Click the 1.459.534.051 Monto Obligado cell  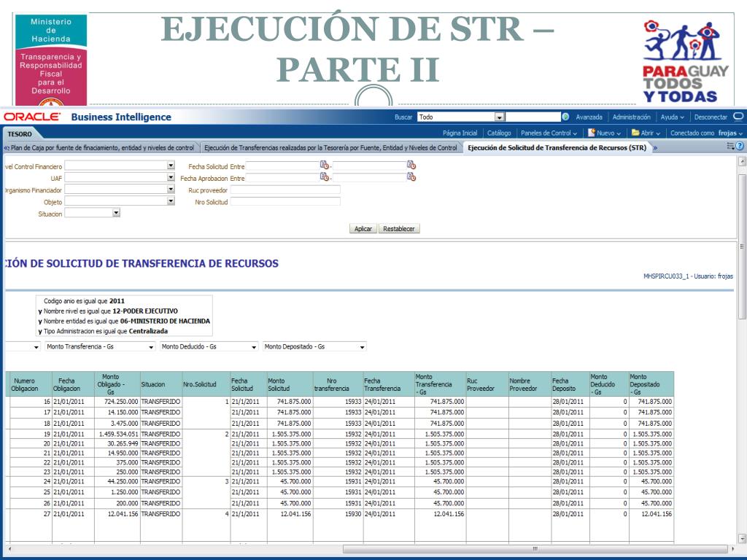click(x=119, y=435)
